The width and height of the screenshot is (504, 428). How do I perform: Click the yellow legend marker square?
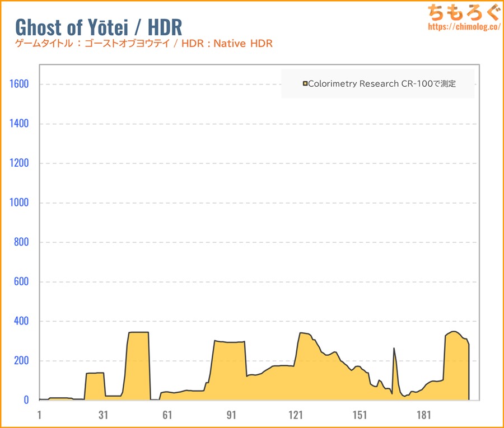click(x=305, y=84)
